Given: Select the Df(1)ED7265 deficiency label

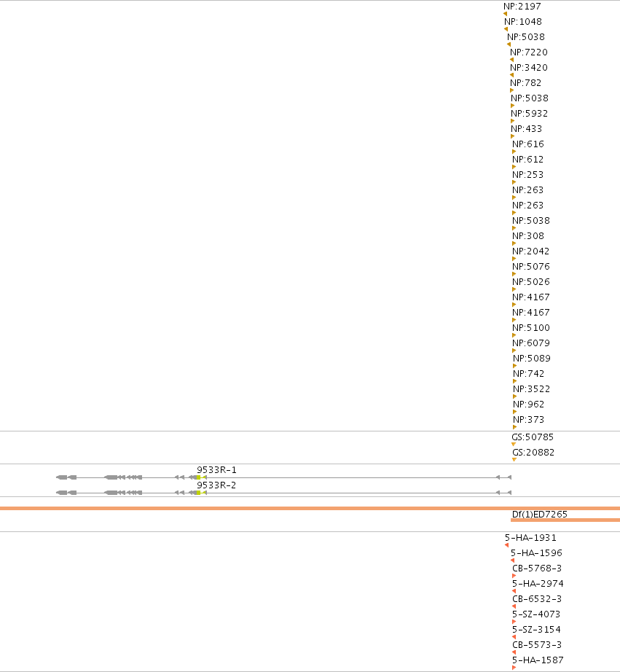Looking at the screenshot, I should click(x=540, y=515).
